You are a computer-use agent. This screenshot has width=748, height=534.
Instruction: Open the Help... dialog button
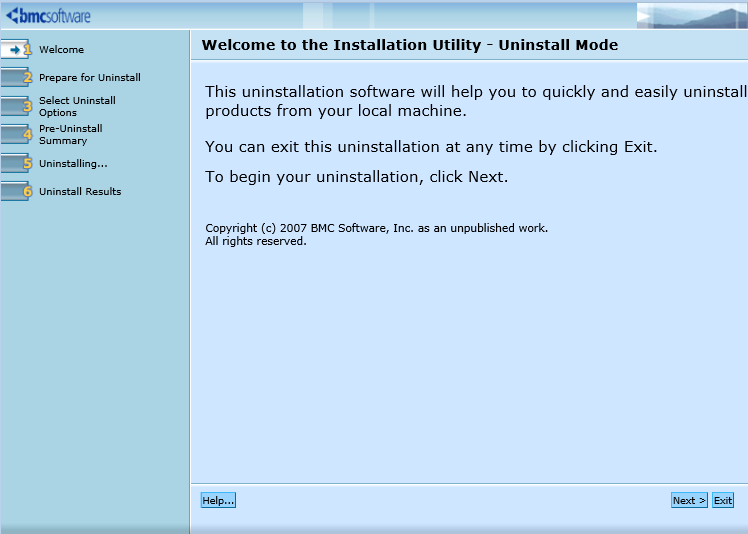(x=218, y=500)
